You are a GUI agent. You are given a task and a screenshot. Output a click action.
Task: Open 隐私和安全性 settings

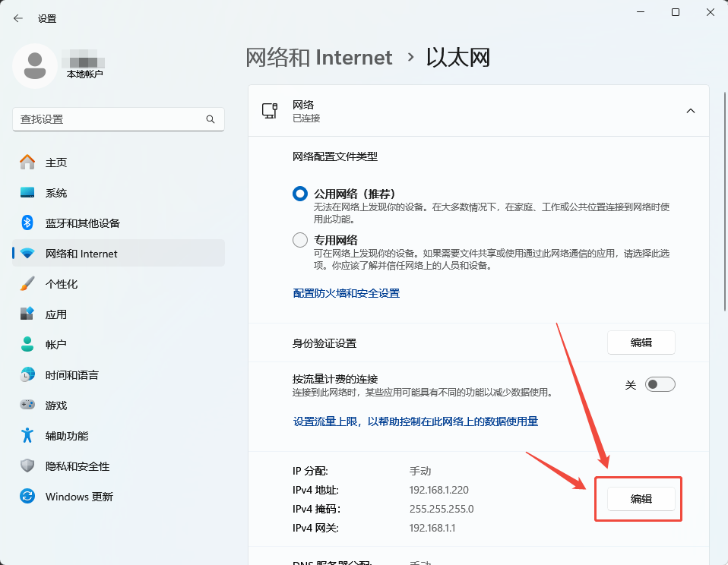(x=119, y=466)
